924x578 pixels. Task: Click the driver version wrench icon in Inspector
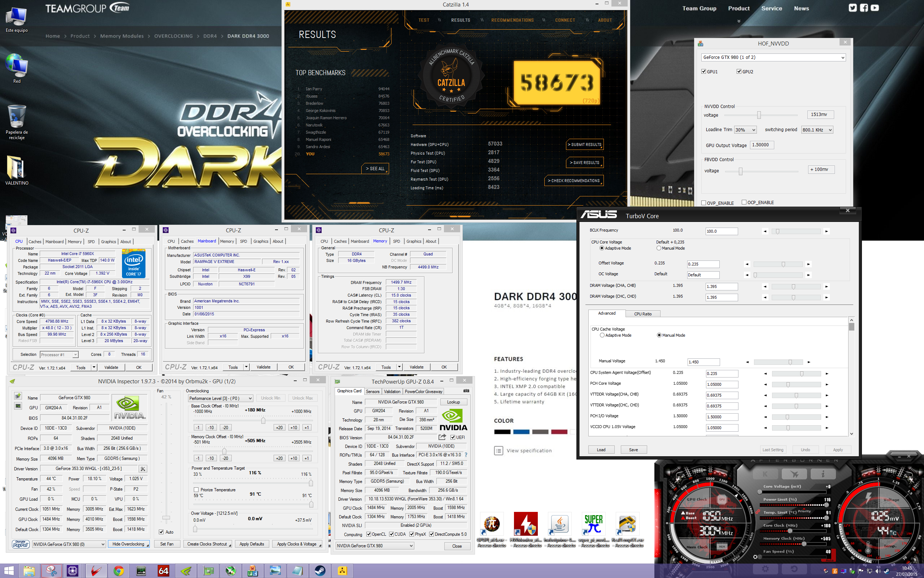pos(143,469)
